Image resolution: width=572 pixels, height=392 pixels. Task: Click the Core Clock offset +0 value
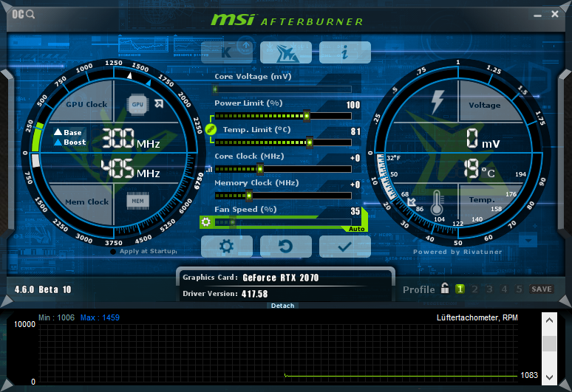pyautogui.click(x=355, y=158)
